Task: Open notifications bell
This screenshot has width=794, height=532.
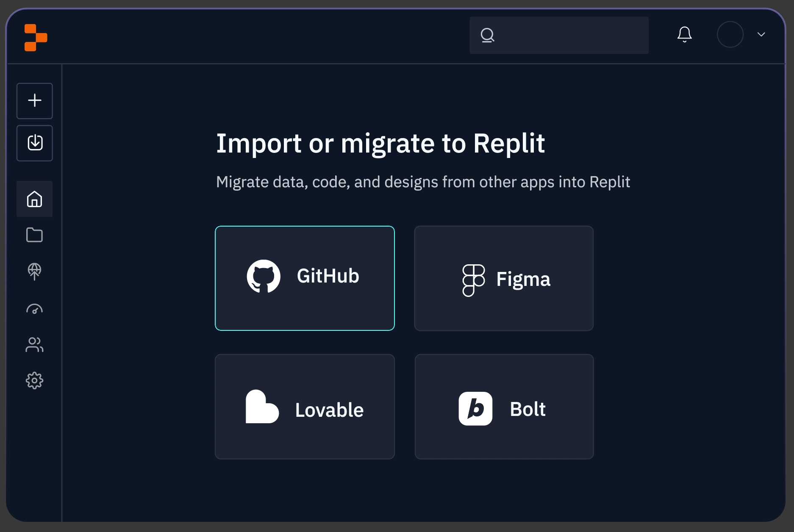Action: tap(685, 35)
